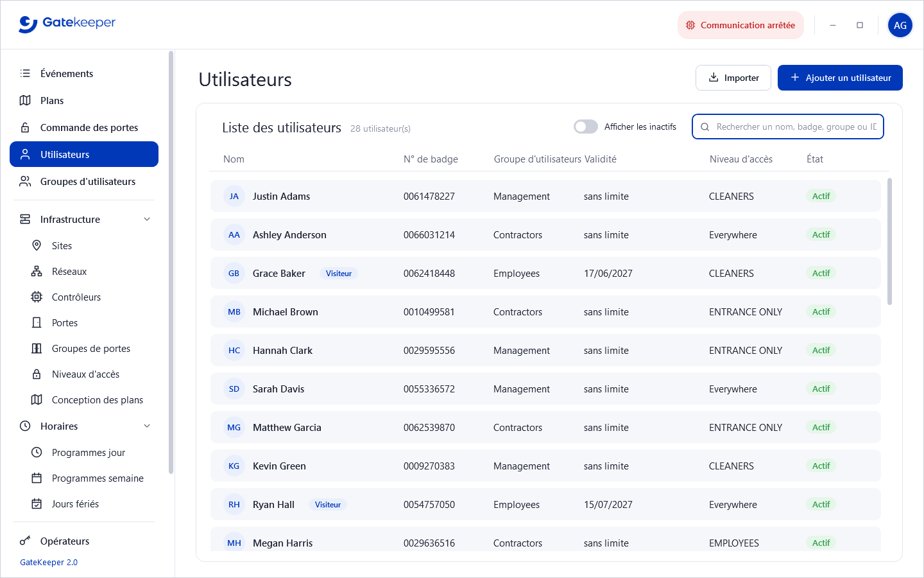Click the Niveaux d'accès padlock icon
The image size is (924, 578).
pos(37,374)
